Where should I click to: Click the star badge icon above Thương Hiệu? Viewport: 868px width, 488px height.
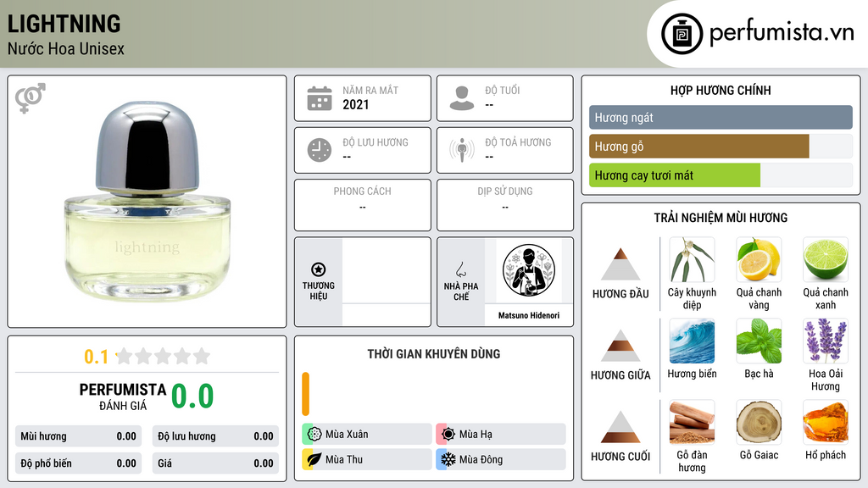[x=319, y=269]
